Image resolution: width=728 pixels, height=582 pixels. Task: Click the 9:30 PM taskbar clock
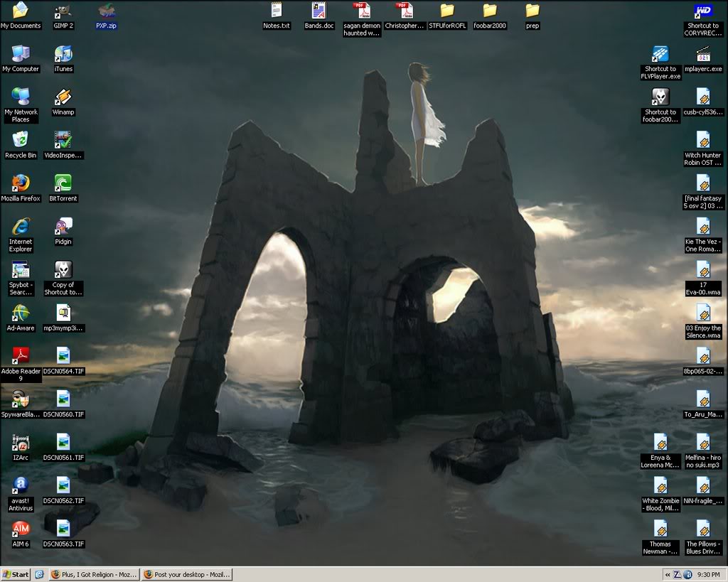tap(708, 575)
